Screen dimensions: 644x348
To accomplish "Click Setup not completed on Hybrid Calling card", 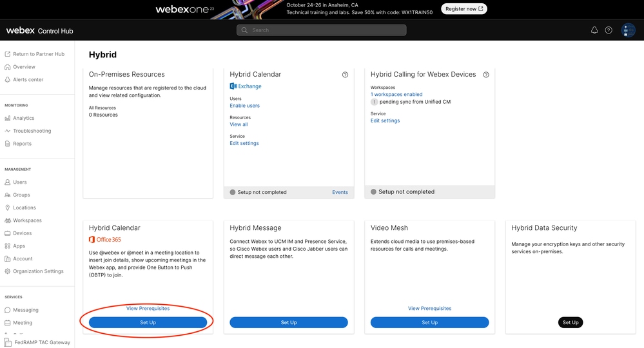I will [406, 191].
